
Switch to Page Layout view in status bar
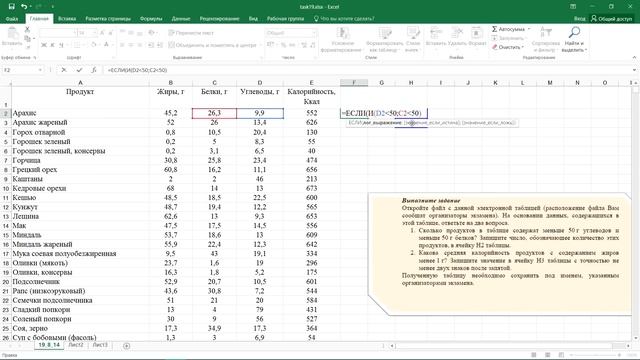tap(547, 355)
